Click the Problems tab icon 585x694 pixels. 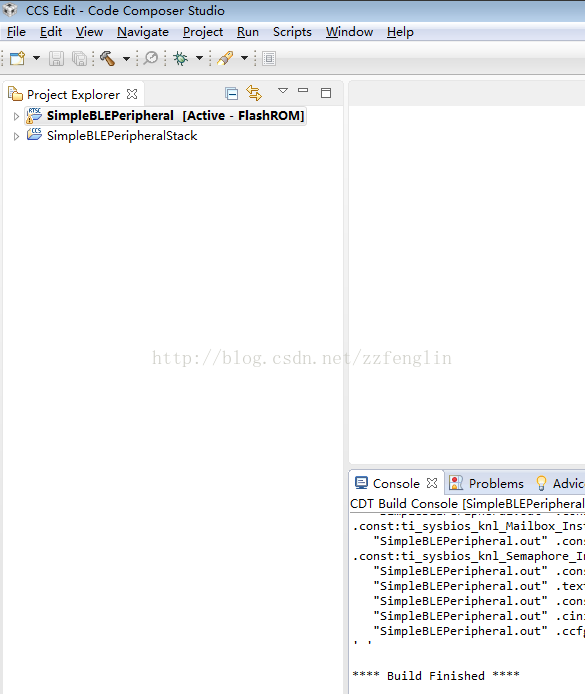pos(456,483)
